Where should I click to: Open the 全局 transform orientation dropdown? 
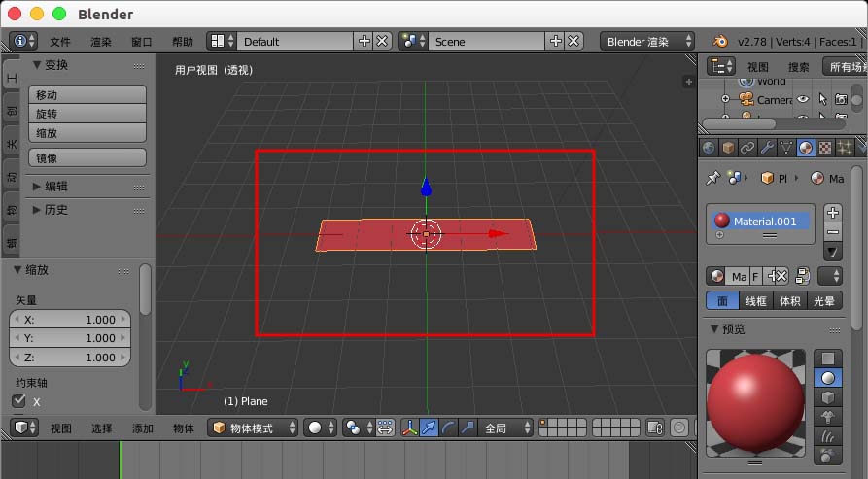pos(505,428)
